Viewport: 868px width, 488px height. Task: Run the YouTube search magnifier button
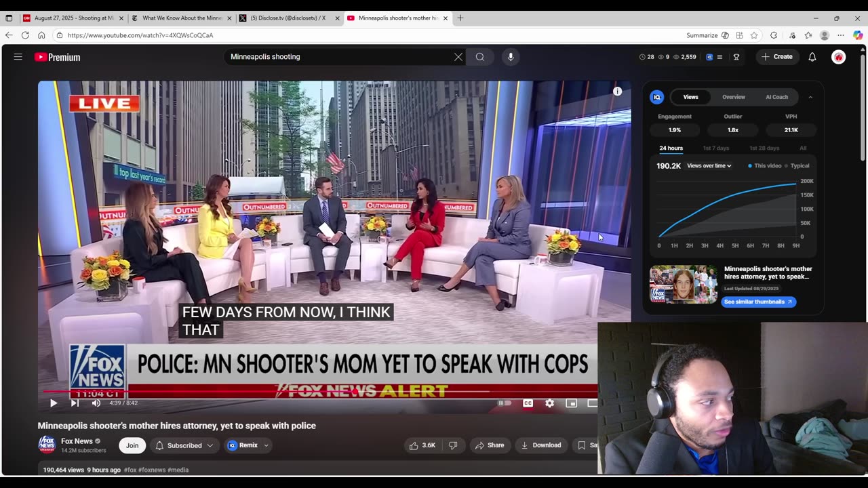[x=480, y=57]
